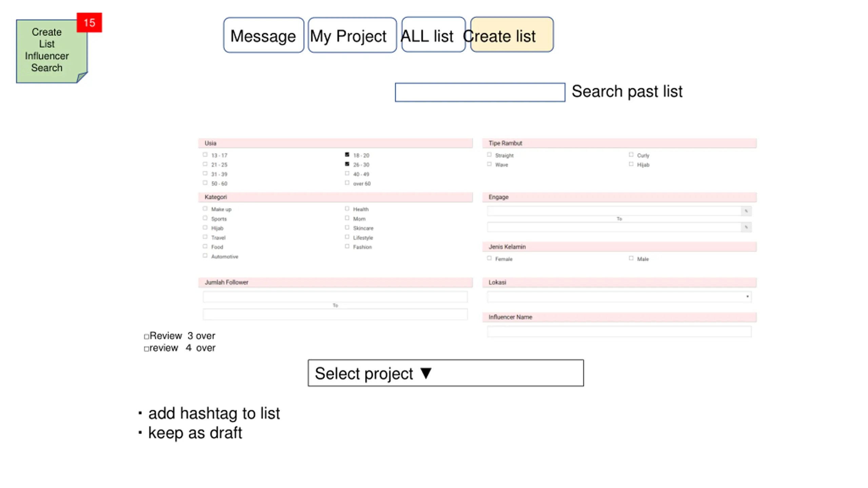The image size is (868, 488).
Task: Open the ALL list tab
Action: coord(433,35)
